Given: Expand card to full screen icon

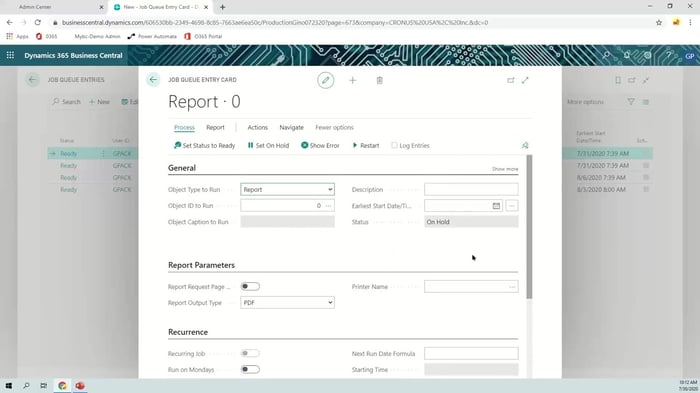Looking at the screenshot, I should (525, 80).
